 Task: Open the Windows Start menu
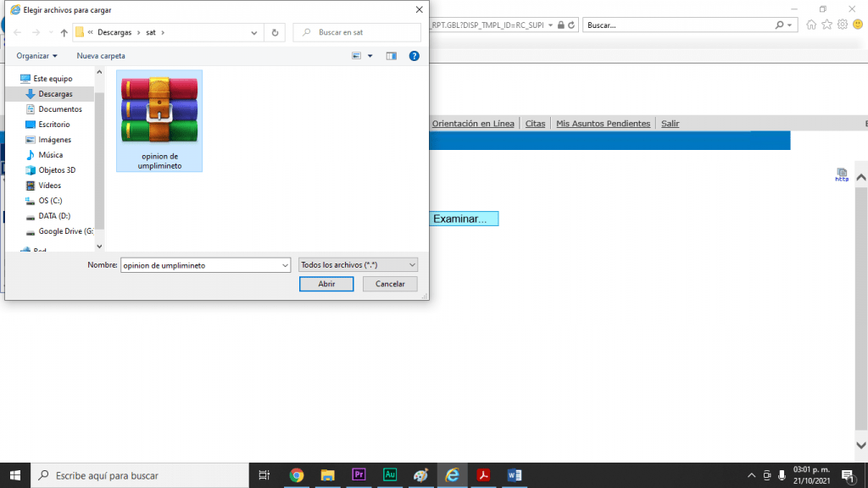(15, 475)
